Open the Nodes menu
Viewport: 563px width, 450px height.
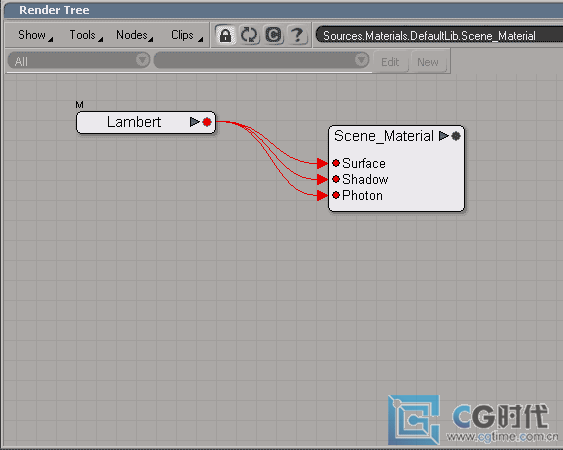pyautogui.click(x=134, y=35)
